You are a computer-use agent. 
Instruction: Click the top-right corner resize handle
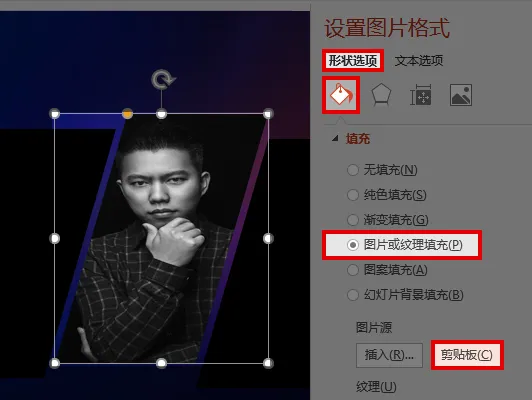coord(268,114)
